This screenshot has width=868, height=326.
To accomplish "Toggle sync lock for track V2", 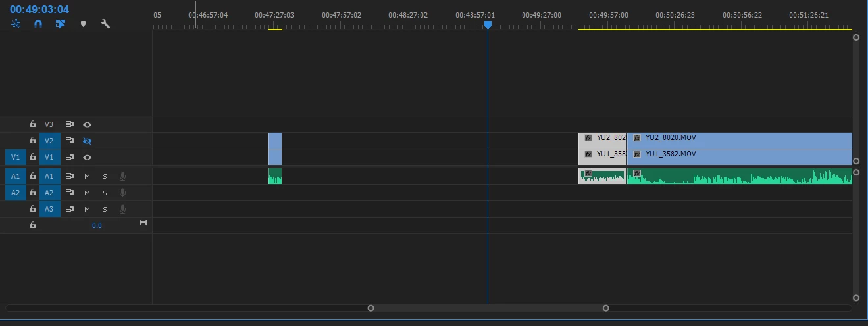I will pyautogui.click(x=69, y=141).
